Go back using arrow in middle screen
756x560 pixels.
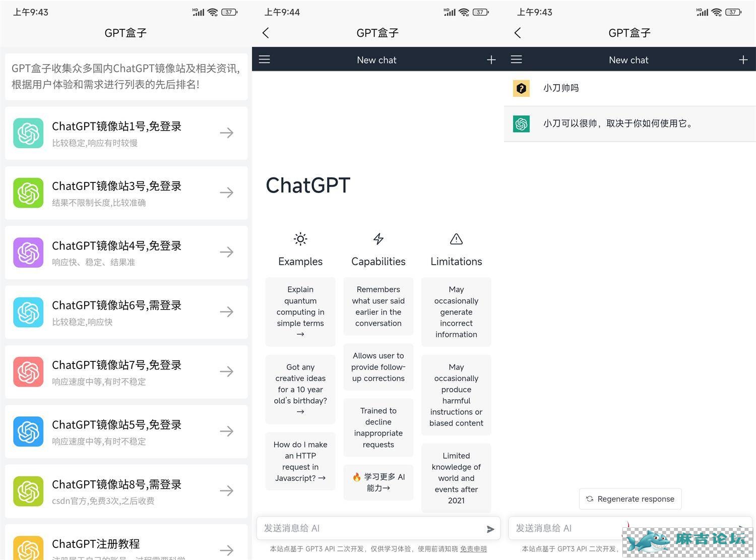pyautogui.click(x=266, y=33)
